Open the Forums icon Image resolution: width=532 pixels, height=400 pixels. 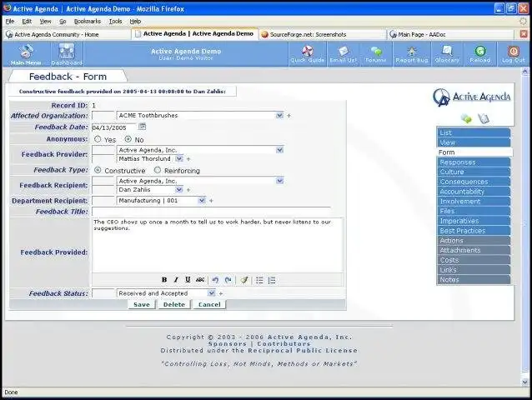(376, 54)
